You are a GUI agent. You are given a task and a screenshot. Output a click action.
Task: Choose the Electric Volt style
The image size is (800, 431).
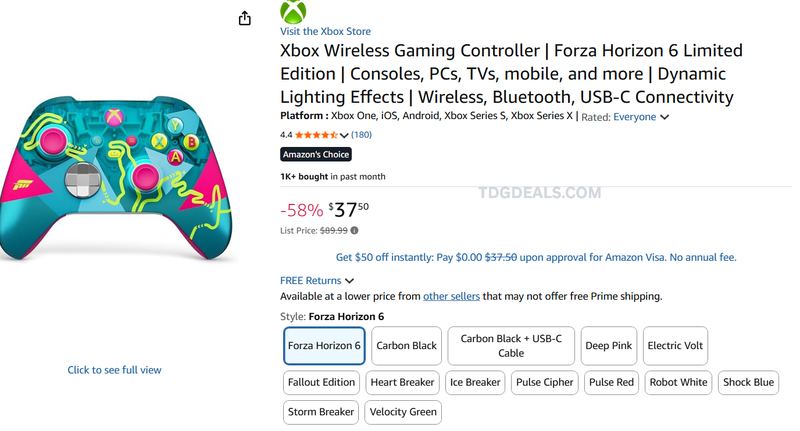tap(675, 346)
